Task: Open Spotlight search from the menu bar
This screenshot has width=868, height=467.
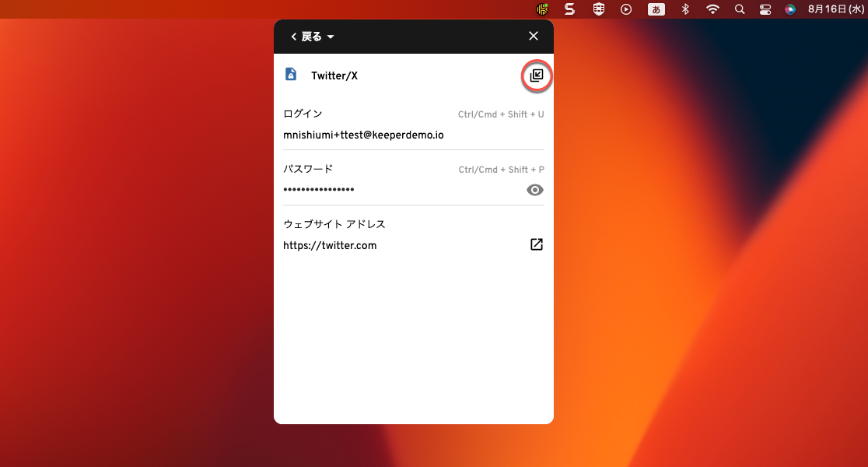Action: (740, 9)
